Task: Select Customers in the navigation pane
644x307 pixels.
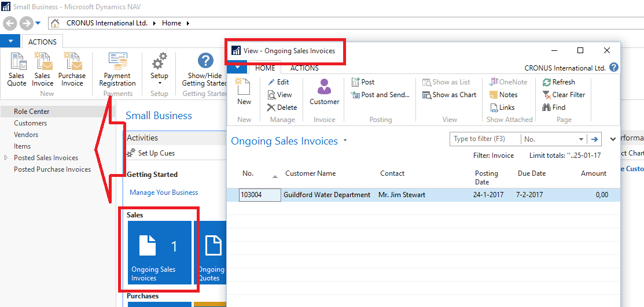Action: coord(31,123)
